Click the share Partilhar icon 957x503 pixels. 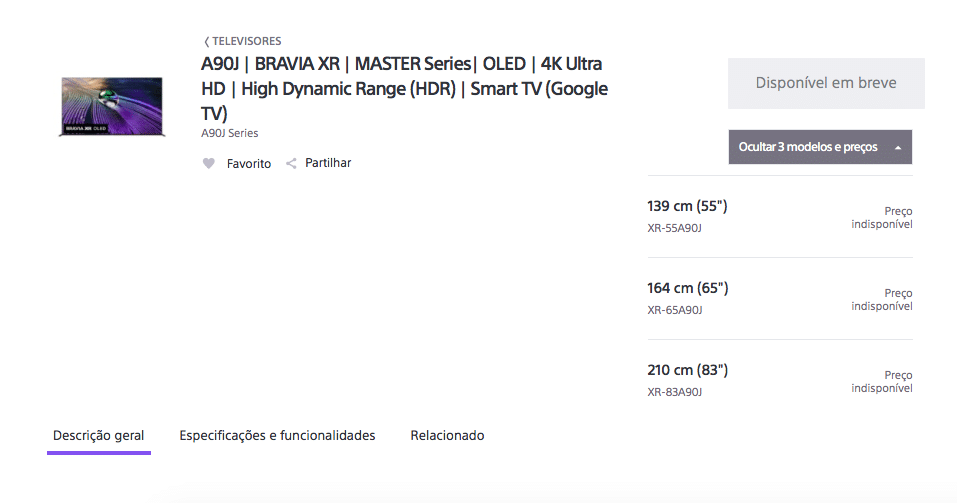[x=291, y=163]
